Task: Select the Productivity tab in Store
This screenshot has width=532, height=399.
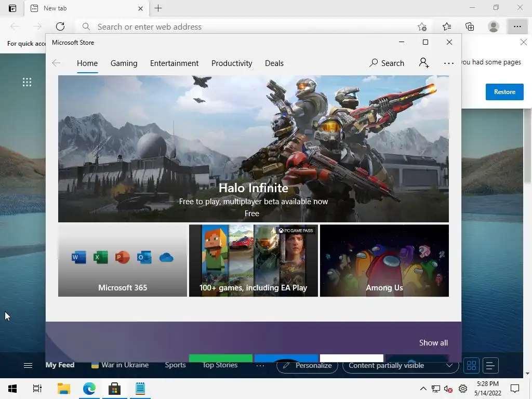Action: (232, 63)
